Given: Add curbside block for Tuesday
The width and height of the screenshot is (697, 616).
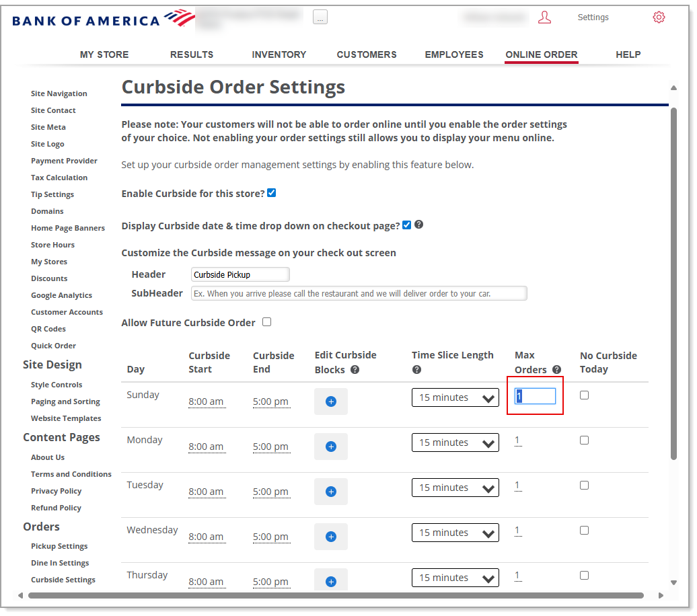Looking at the screenshot, I should pyautogui.click(x=330, y=492).
